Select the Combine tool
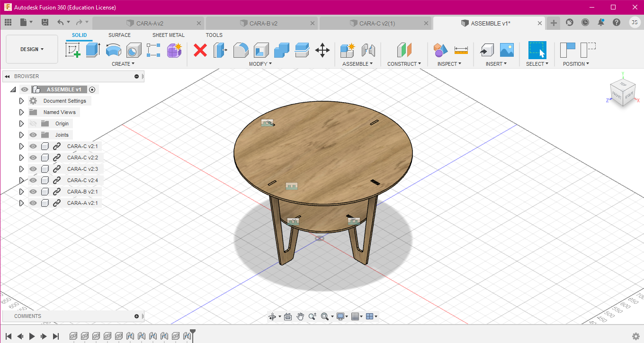The width and height of the screenshot is (644, 343). click(x=282, y=50)
